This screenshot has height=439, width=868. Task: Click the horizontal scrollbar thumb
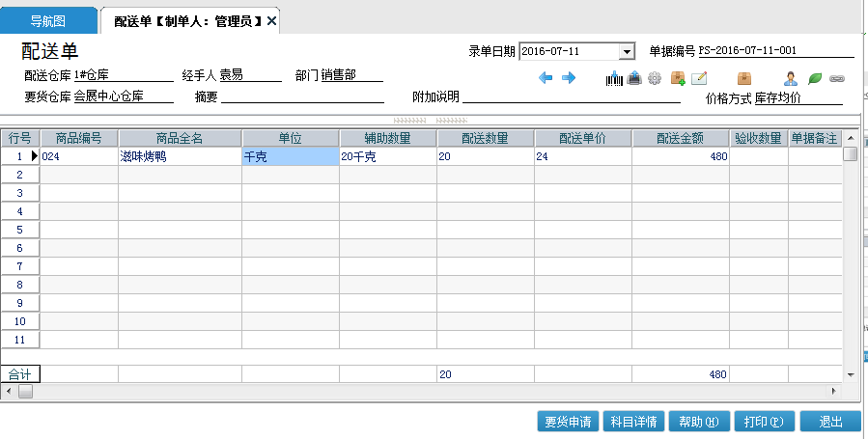click(x=25, y=391)
